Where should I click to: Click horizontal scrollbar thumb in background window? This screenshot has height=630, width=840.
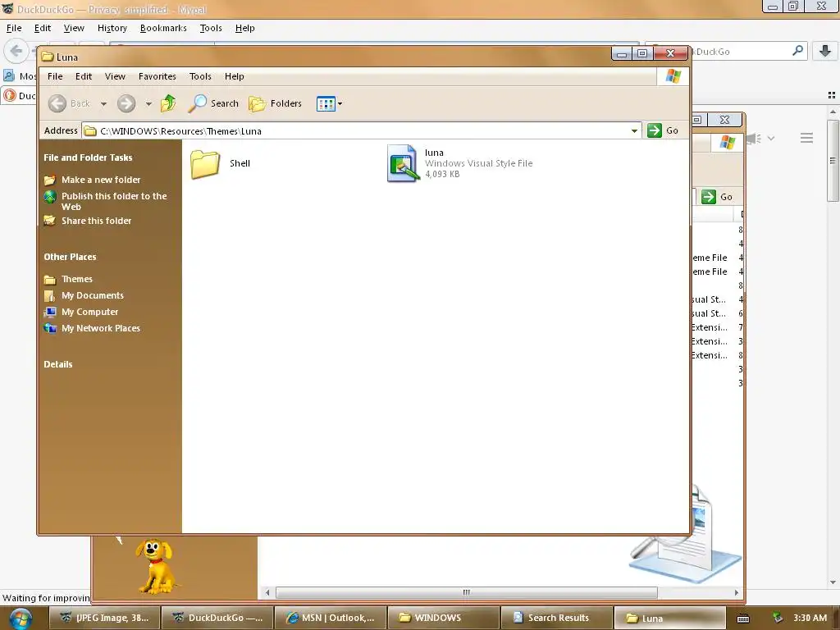466,592
